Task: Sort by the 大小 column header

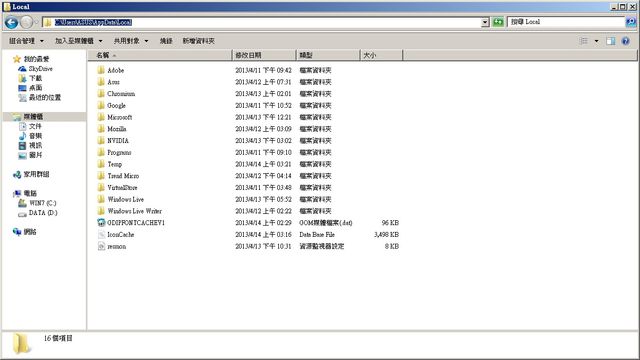Action: point(382,55)
